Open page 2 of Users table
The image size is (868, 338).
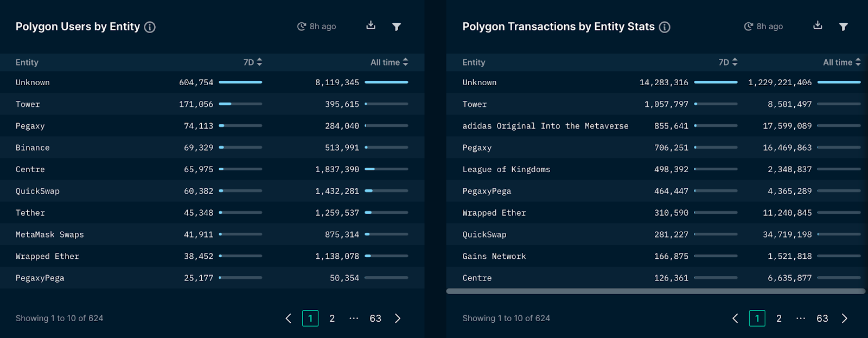tap(332, 318)
